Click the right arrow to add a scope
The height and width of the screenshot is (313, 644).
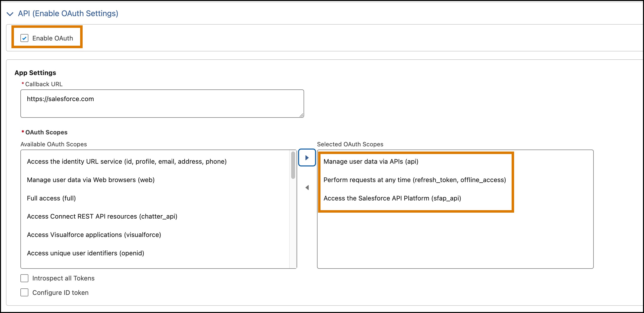click(307, 157)
